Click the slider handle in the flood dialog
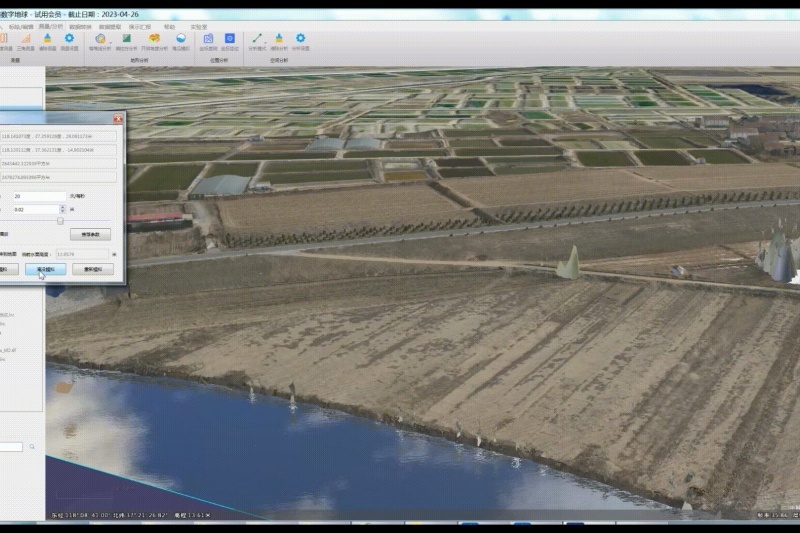Image resolution: width=800 pixels, height=533 pixels. (x=59, y=222)
